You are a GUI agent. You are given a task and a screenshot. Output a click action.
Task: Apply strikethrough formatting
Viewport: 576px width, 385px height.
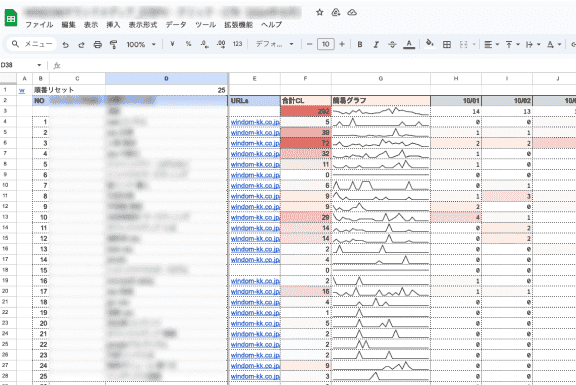click(392, 44)
